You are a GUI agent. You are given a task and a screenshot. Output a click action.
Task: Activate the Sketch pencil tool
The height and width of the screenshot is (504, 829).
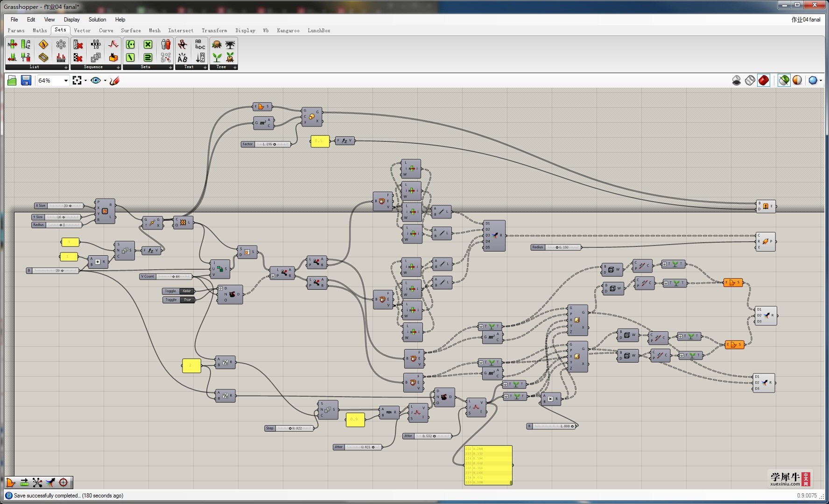115,81
